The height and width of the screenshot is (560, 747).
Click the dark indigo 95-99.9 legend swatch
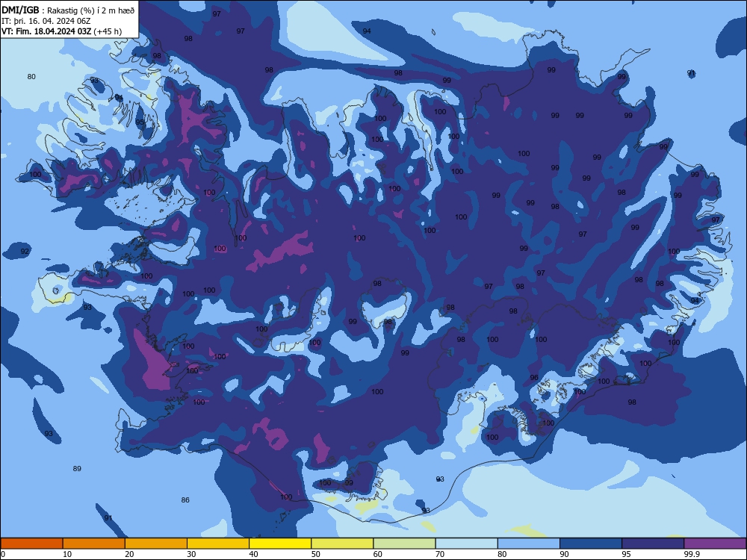pos(653,544)
